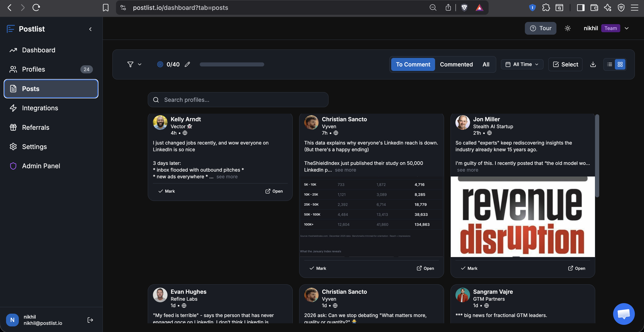This screenshot has width=644, height=332.
Task: Toggle light mode with the sun icon
Action: pyautogui.click(x=567, y=28)
